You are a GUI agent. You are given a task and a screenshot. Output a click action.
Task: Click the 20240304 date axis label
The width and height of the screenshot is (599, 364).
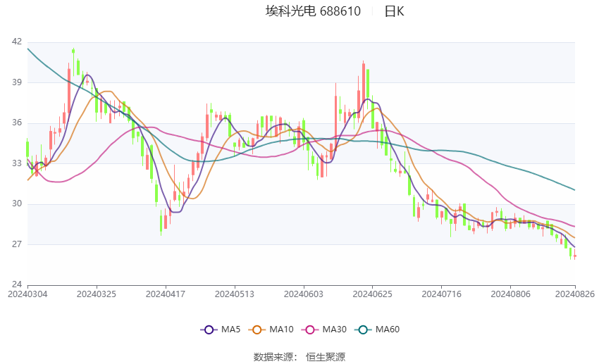27,294
